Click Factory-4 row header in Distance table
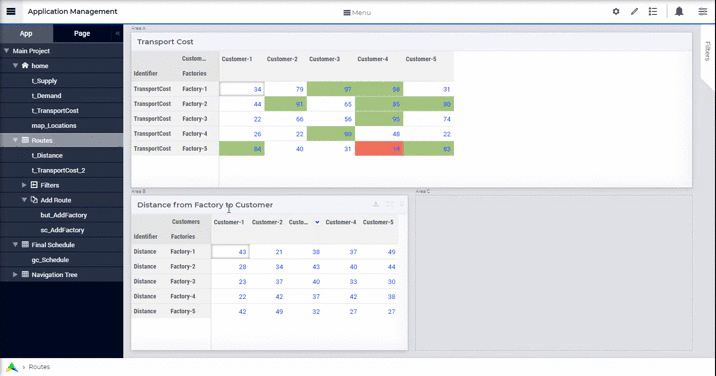The height and width of the screenshot is (376, 716). click(183, 297)
